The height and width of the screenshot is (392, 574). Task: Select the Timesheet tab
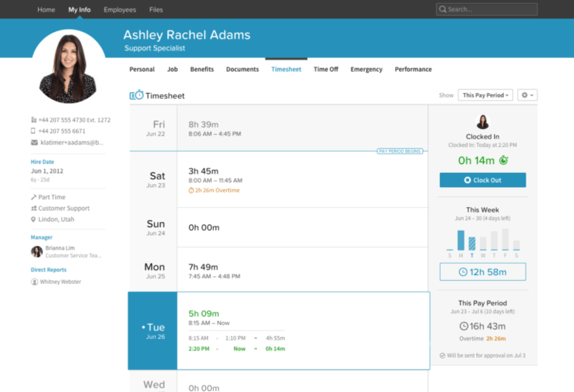coord(286,69)
